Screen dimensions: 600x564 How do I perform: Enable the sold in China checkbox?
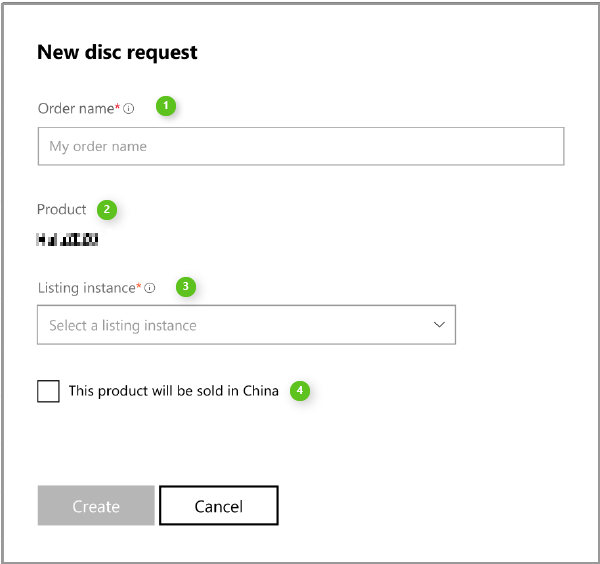(x=48, y=391)
